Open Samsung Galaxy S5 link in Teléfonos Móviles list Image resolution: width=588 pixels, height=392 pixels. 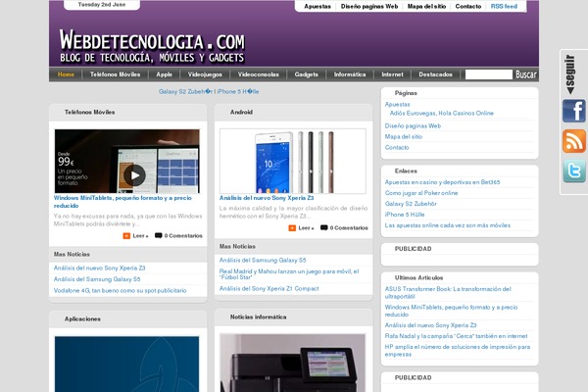(97, 279)
